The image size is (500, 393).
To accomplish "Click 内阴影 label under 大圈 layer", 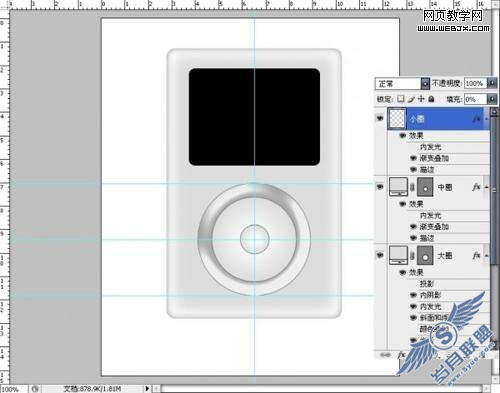I will pos(430,295).
